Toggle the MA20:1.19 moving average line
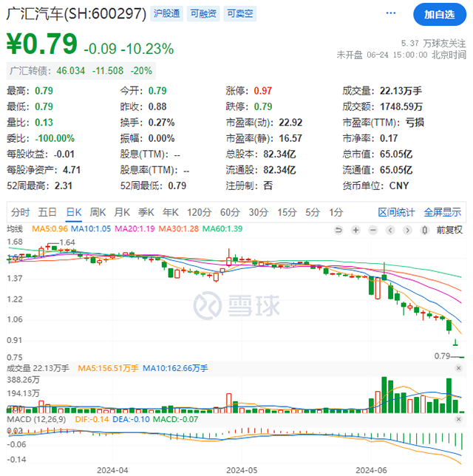This screenshot has width=473, height=476. pyautogui.click(x=135, y=228)
